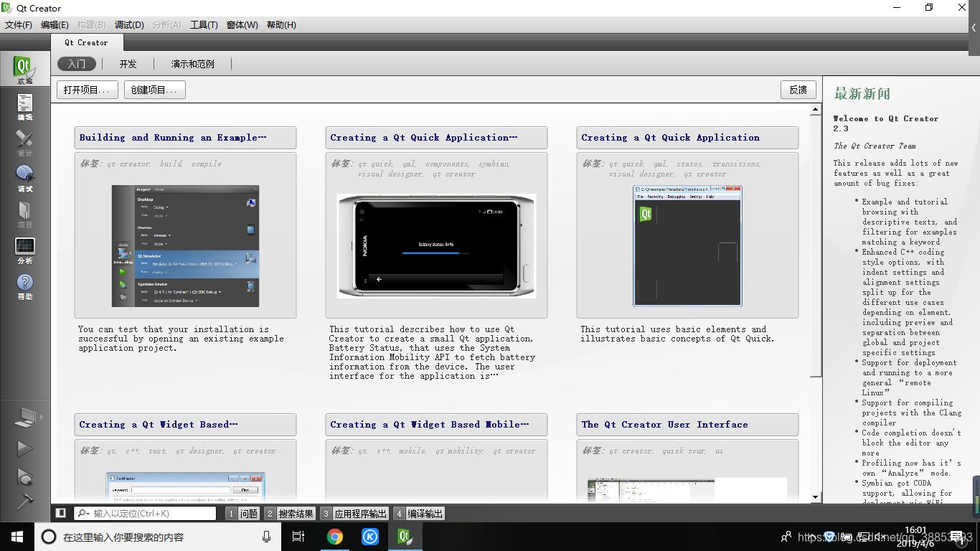Click the 创建项目 button
The width and height of the screenshot is (980, 551).
[154, 89]
